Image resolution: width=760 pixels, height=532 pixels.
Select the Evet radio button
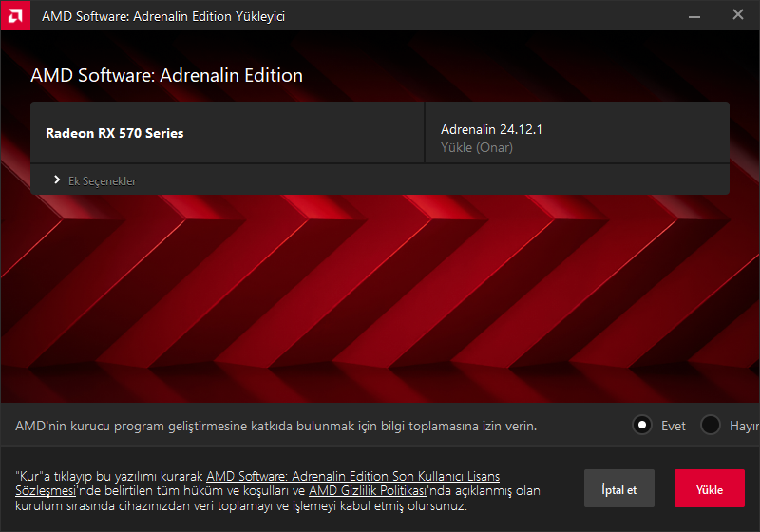coord(642,426)
